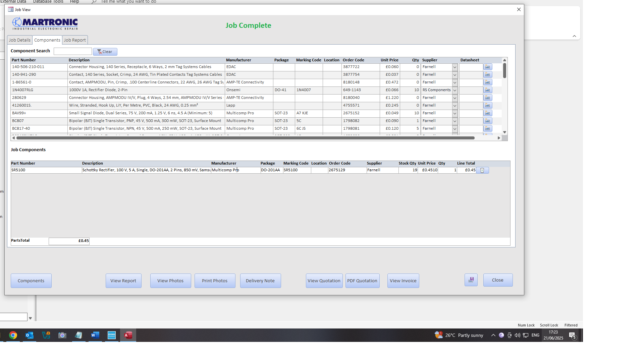Expand Supplier dropdown for BC817-40

coord(455,129)
